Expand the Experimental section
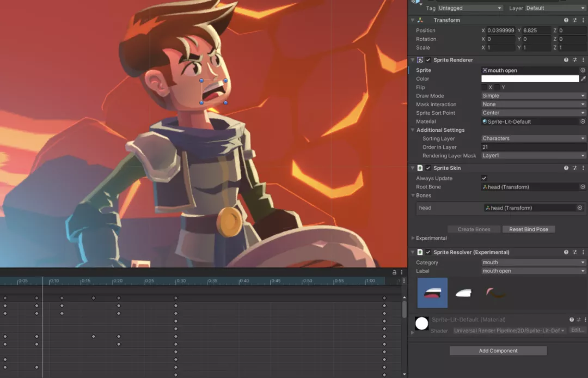The image size is (588, 378). [x=413, y=237]
